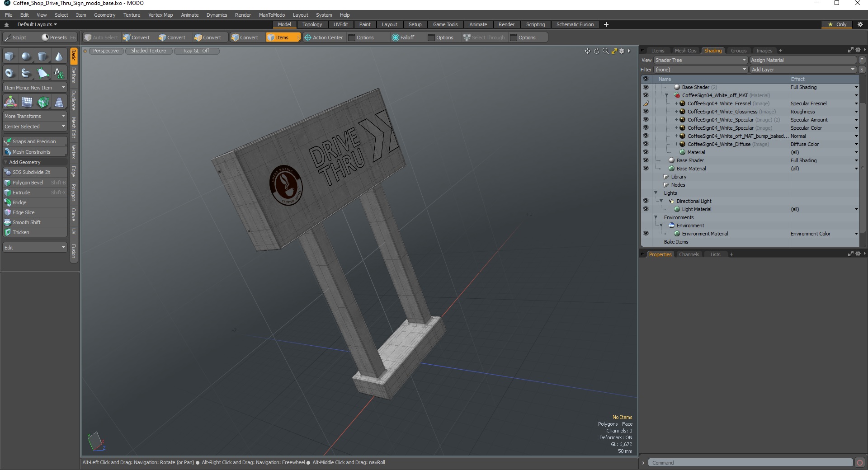Toggle visibility of CoffeeSign04_White_Glossiness image

pos(646,112)
